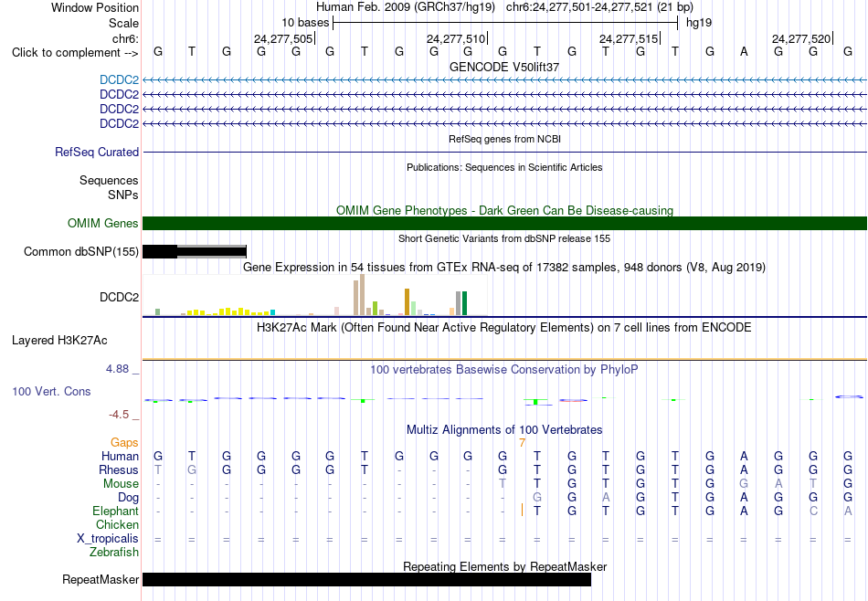Click the chr6: ruler label

[x=125, y=38]
